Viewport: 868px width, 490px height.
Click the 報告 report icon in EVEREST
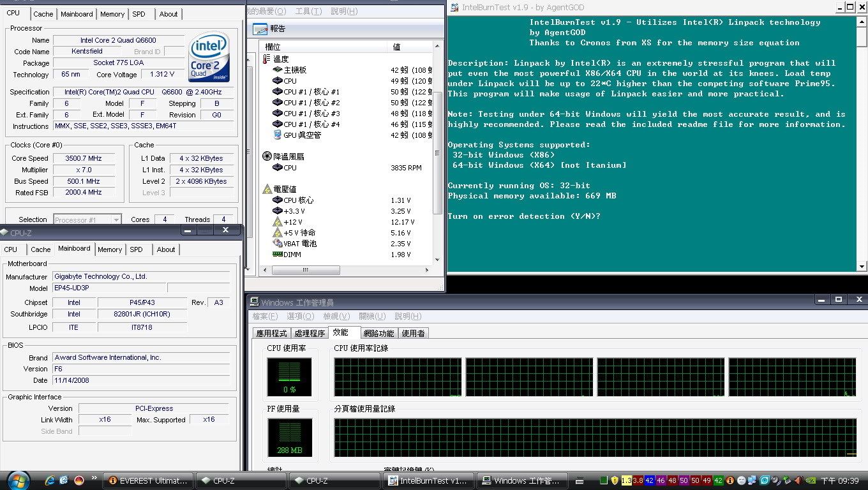point(260,29)
